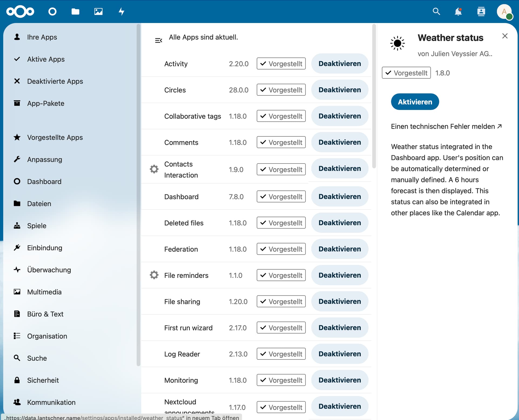Screen dimensions: 519x420
Task: Open the Photos icon in header
Action: click(x=98, y=11)
